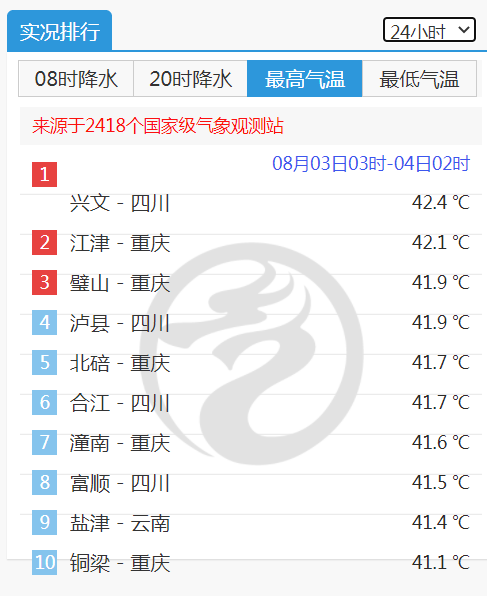Switch to the 20时降水 tab
The width and height of the screenshot is (487, 596).
pyautogui.click(x=190, y=79)
